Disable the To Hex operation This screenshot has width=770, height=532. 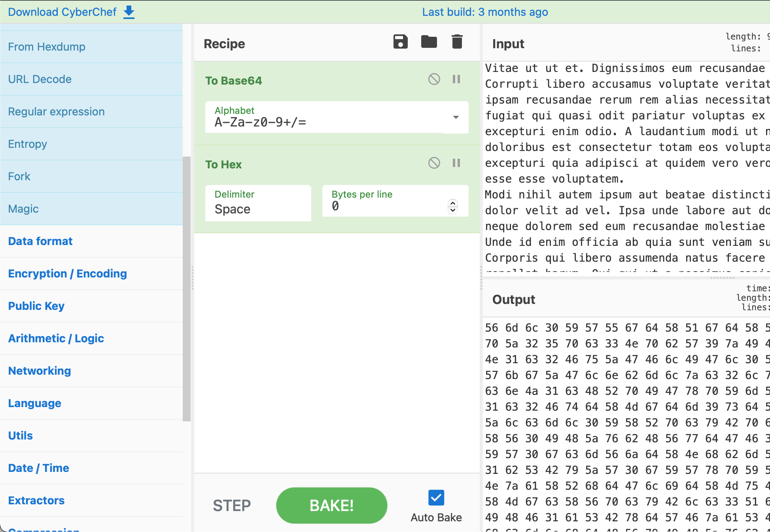pos(434,163)
